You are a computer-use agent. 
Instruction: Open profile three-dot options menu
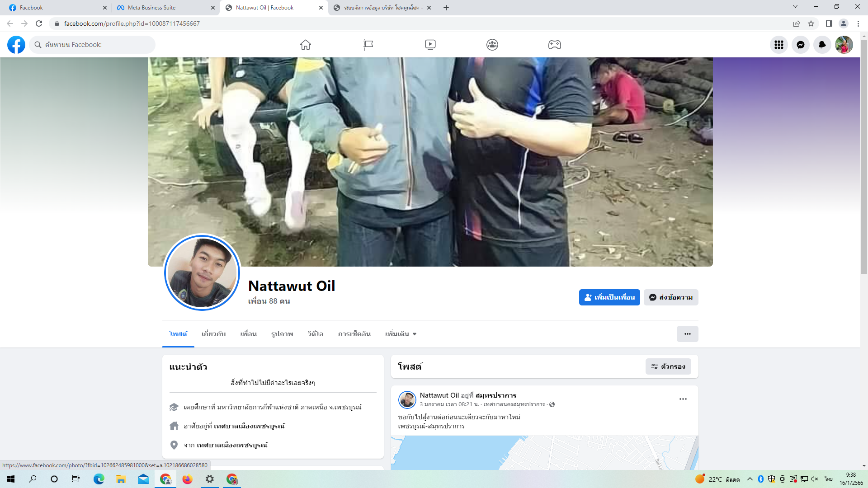tap(687, 334)
